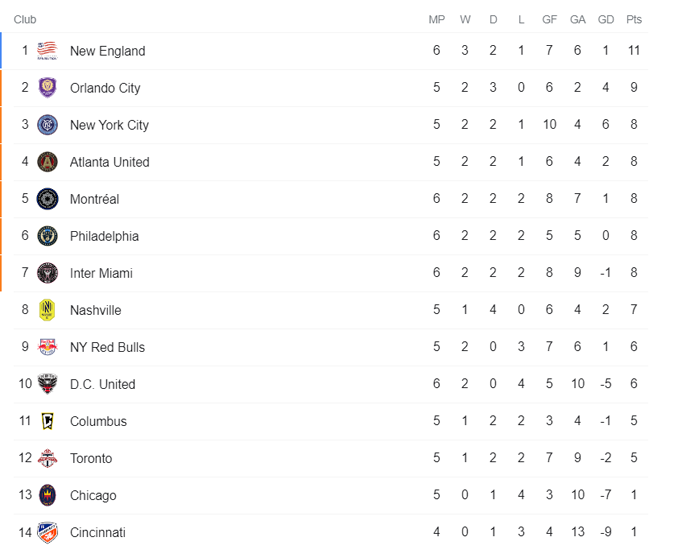Click the Inter Miami crest icon

47,273
